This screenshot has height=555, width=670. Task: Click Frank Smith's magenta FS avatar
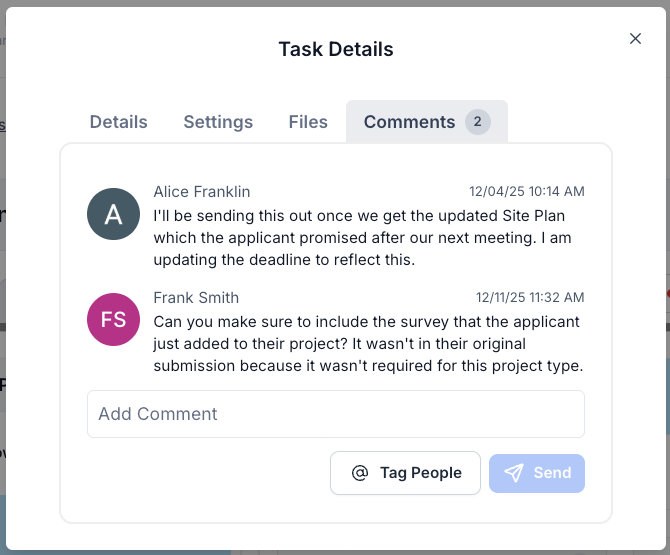pos(114,320)
